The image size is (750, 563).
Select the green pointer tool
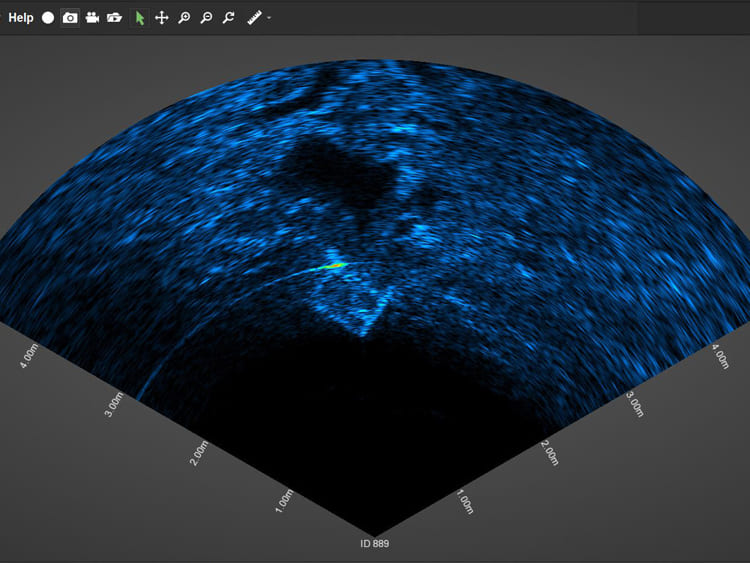[x=140, y=18]
